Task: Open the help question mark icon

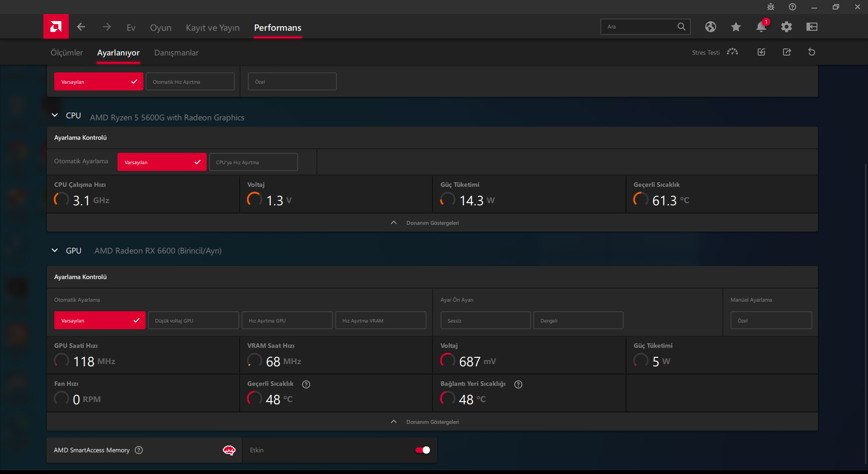Action: coord(793,7)
